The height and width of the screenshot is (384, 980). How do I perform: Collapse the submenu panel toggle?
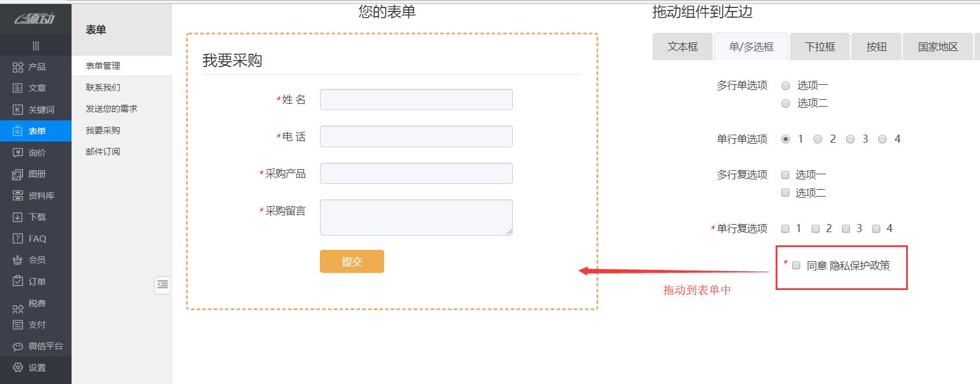(x=163, y=284)
